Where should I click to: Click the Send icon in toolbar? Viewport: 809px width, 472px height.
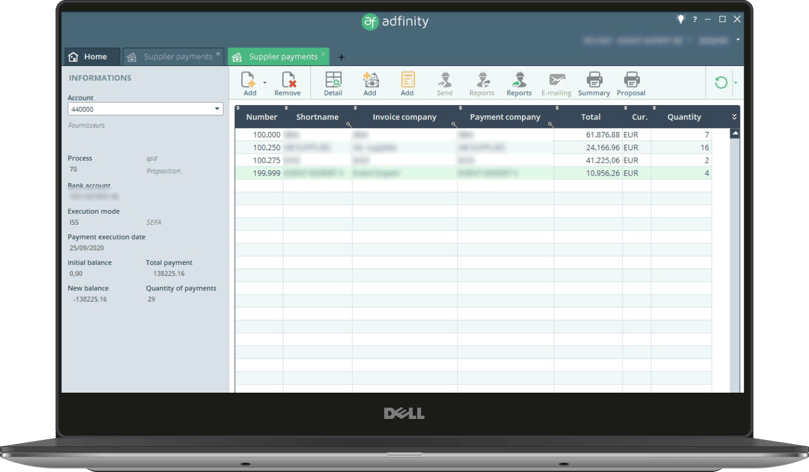tap(444, 80)
